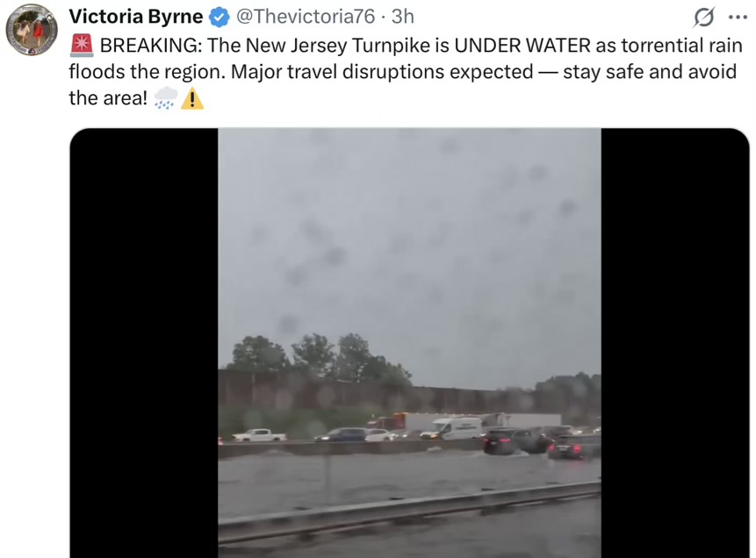Open the Grok slashed-circle icon
This screenshot has height=558, width=756.
[704, 18]
